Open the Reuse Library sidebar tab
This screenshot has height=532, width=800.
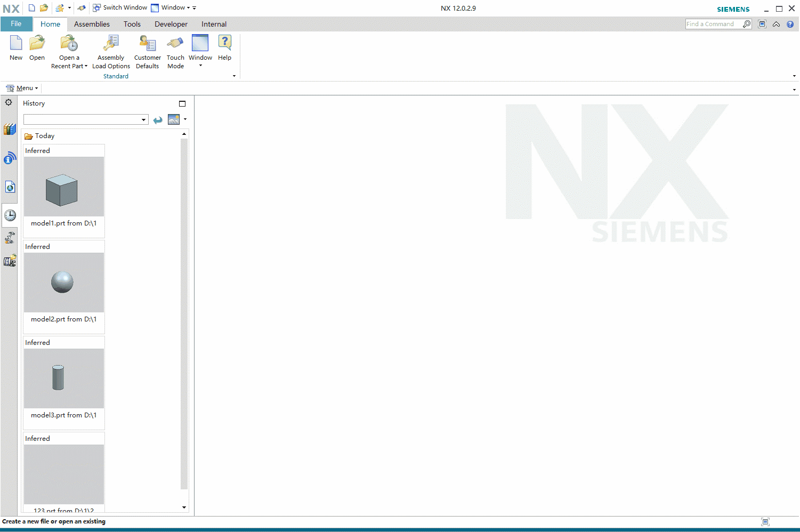pyautogui.click(x=10, y=129)
